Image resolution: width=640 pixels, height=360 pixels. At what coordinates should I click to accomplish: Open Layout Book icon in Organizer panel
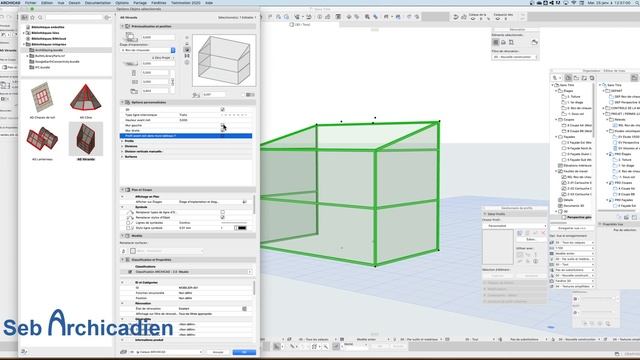click(584, 78)
